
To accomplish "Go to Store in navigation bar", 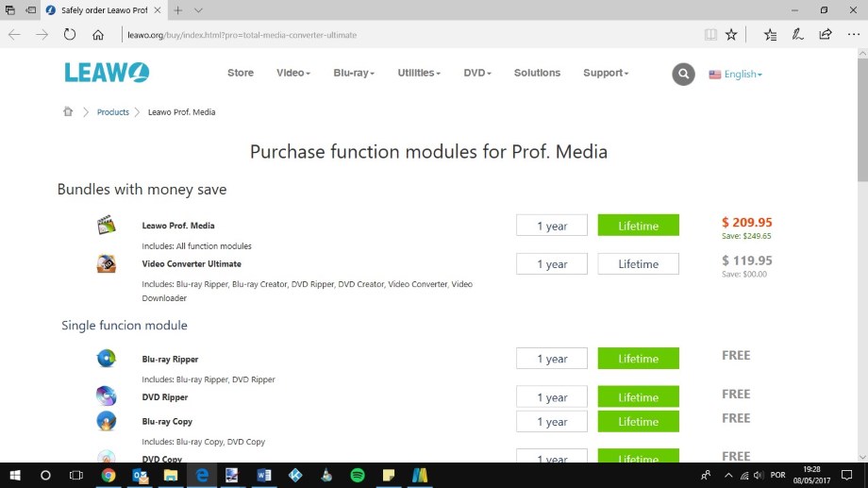I will click(x=241, y=73).
